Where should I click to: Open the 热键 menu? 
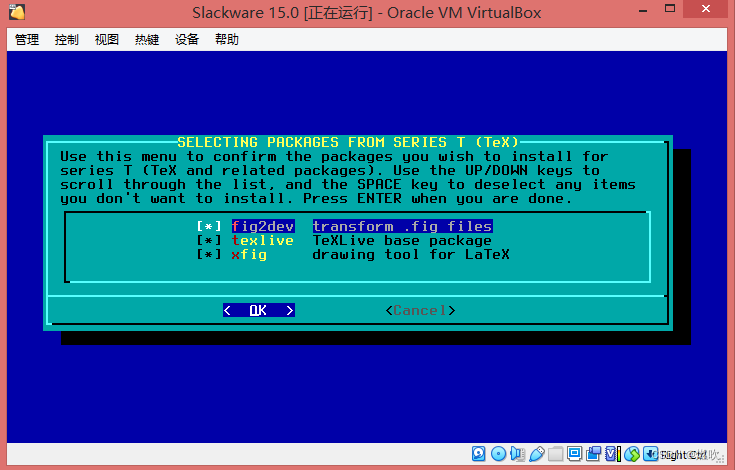click(x=147, y=39)
